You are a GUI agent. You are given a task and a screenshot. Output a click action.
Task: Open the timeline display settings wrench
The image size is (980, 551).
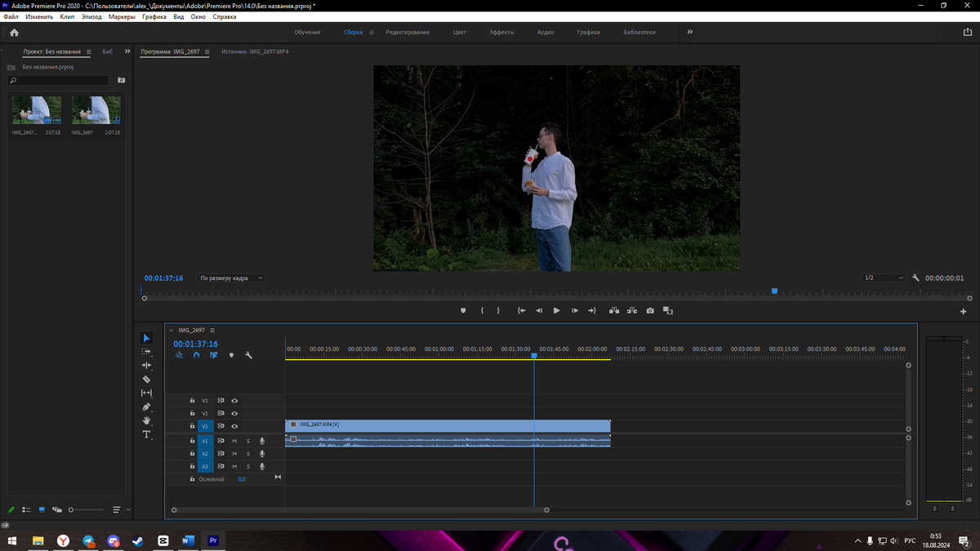pos(248,355)
